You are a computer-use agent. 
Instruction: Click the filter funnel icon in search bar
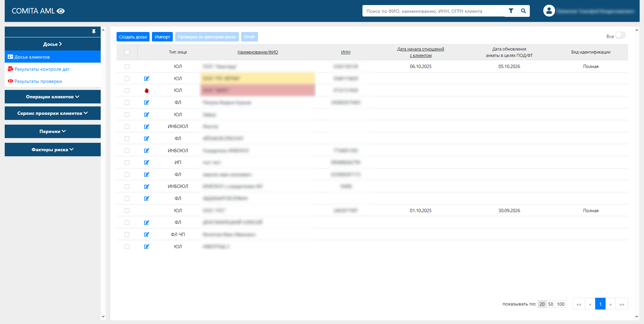(511, 11)
